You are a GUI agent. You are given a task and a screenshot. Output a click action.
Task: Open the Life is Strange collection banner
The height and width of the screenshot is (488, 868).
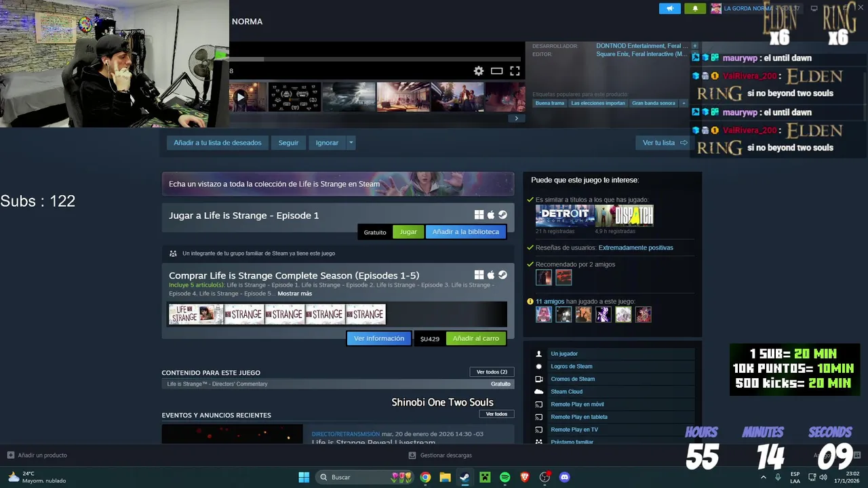pos(338,184)
